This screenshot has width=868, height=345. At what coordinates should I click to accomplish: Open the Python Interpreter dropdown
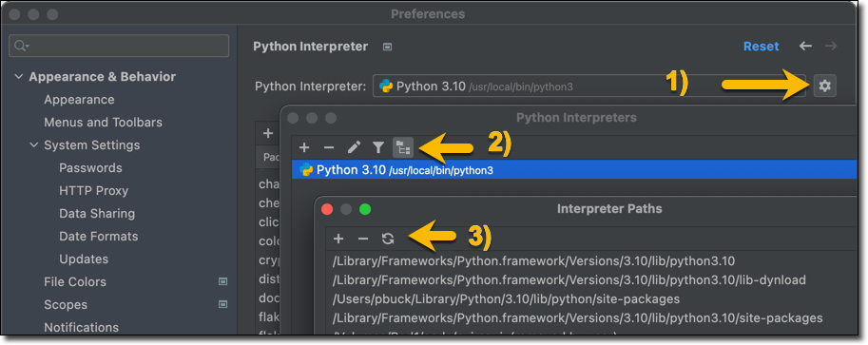[x=589, y=86]
